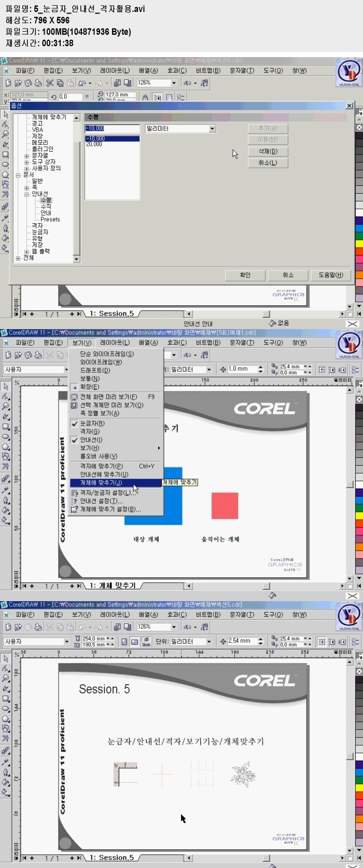Expand the 전체 node in the 옵션 tree
The image size is (363, 868).
(x=18, y=258)
